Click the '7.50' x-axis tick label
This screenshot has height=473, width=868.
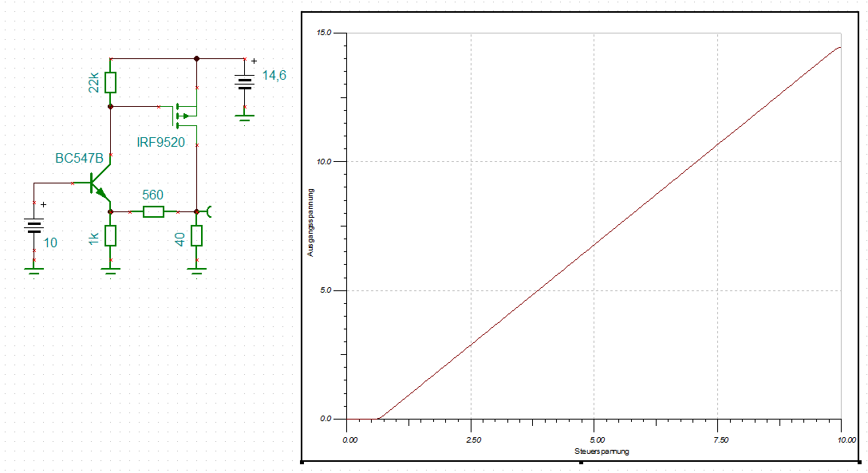point(720,440)
